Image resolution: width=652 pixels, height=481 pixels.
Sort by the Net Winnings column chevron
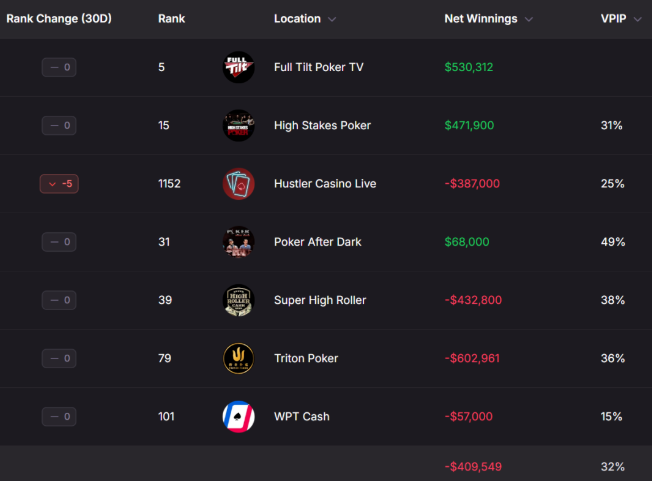528,19
